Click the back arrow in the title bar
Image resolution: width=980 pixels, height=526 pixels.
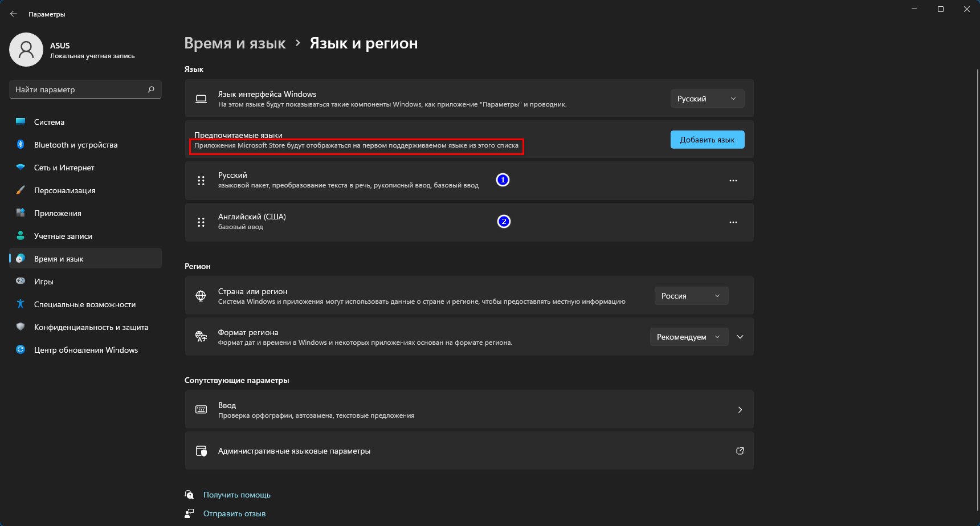point(14,14)
